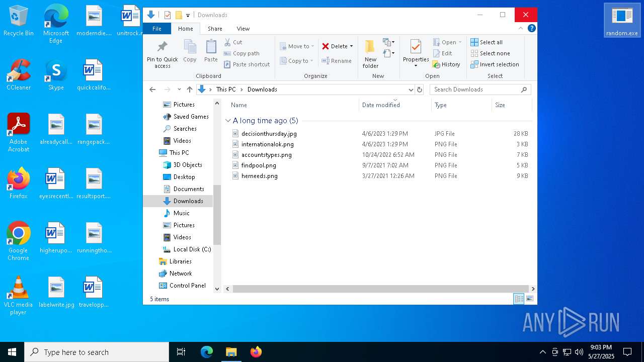Sort by Date modified column
This screenshot has width=644, height=362.
pos(381,105)
